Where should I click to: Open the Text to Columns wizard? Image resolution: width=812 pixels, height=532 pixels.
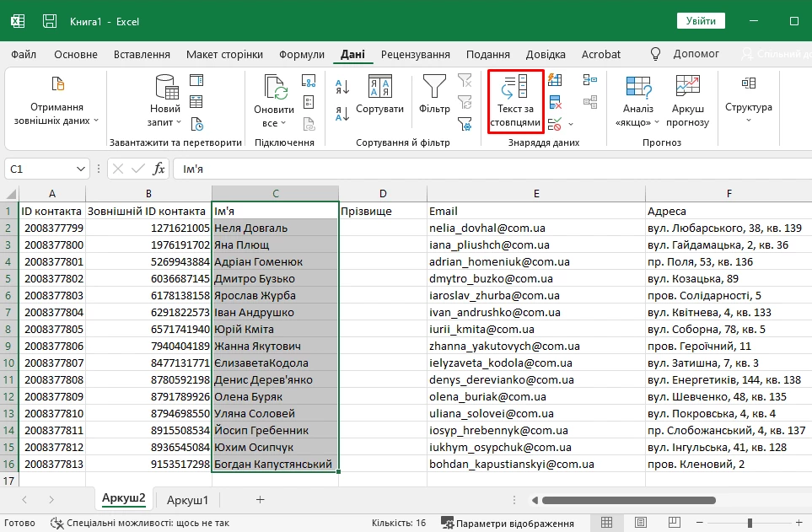514,102
